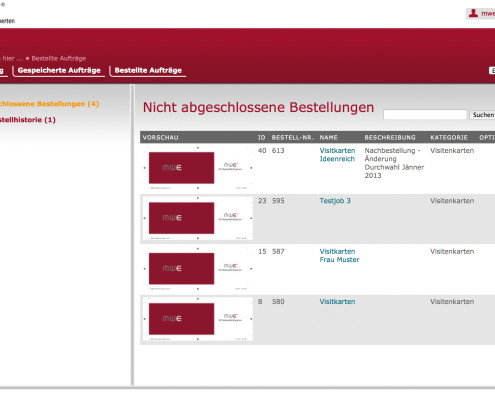Sort by the ID column header
Screen dimensions: 495x400
tap(261, 137)
